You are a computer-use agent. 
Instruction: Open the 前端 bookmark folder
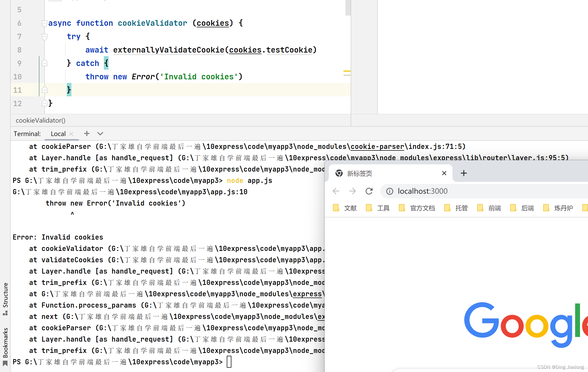(x=489, y=208)
